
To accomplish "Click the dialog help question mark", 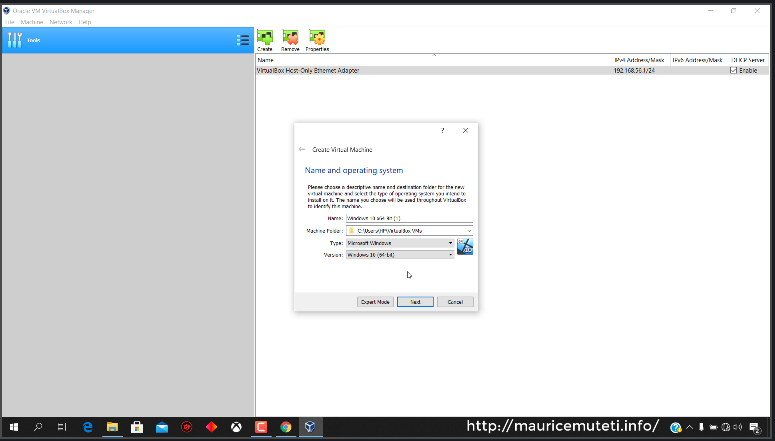I will pyautogui.click(x=442, y=131).
